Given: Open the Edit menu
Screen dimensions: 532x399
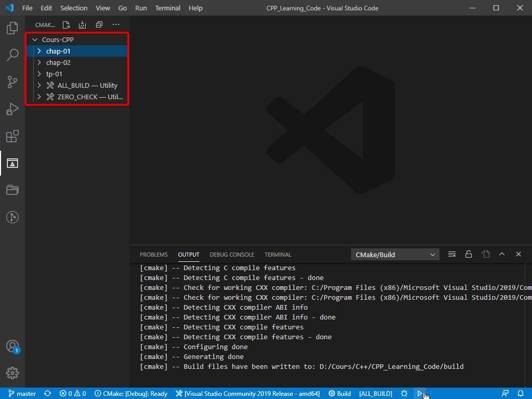Looking at the screenshot, I should pos(46,8).
